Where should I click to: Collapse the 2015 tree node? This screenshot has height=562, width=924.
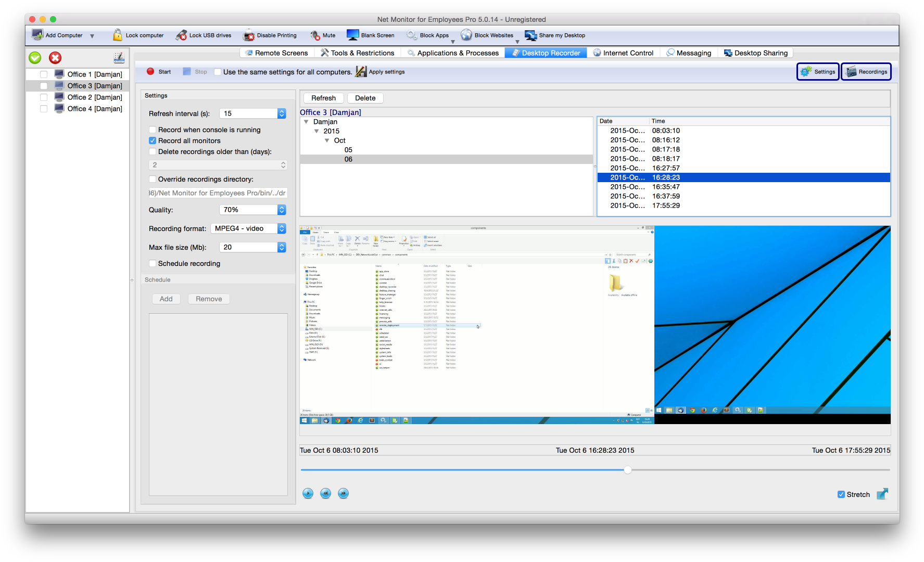coord(317,131)
